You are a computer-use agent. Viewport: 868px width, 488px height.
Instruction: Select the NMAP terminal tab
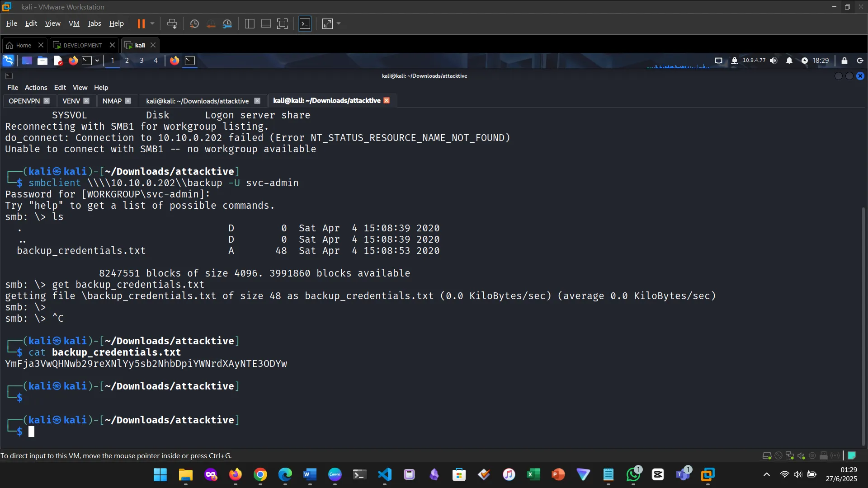pyautogui.click(x=111, y=101)
